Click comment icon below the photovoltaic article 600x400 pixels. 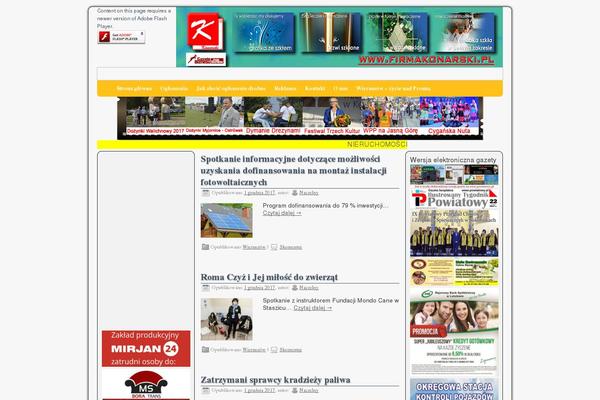[x=274, y=247]
